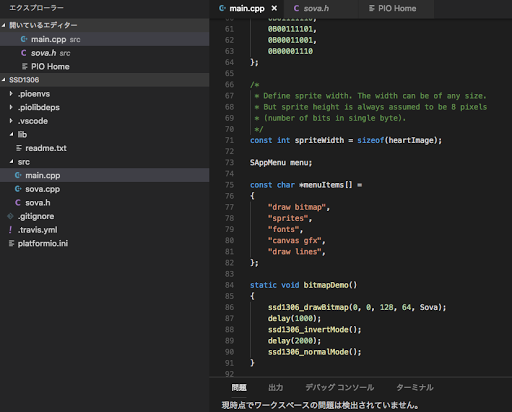Click the C++ file icon on main.cpp tab
Screen dimensions: 512x412
pyautogui.click(x=222, y=8)
